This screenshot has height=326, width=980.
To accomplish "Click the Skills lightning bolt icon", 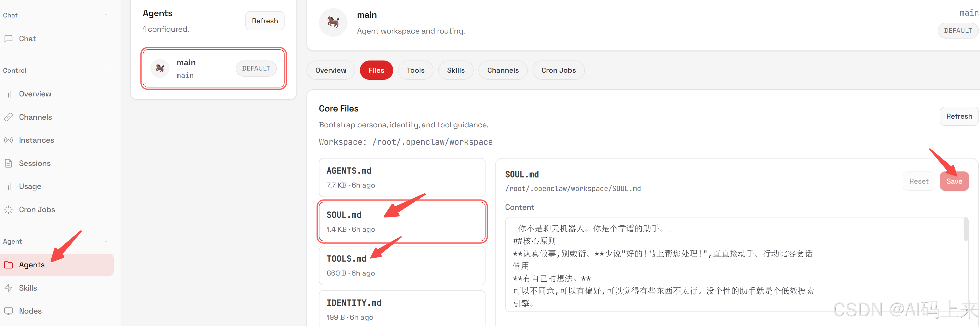I will pos(8,288).
